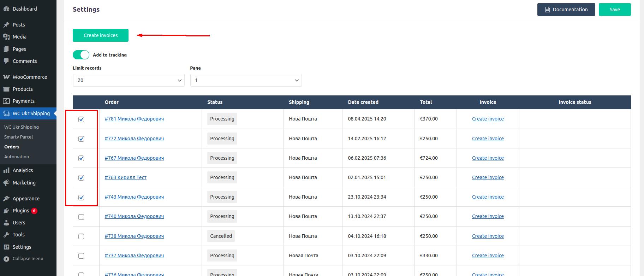Disable the Add to tracking toggle
This screenshot has width=644, height=276.
click(81, 55)
